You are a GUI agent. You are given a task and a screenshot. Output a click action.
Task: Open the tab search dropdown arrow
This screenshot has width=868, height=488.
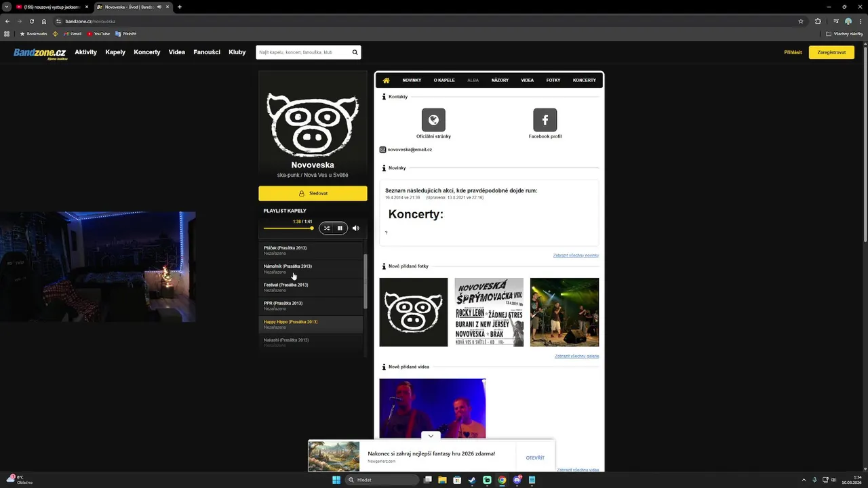click(7, 7)
